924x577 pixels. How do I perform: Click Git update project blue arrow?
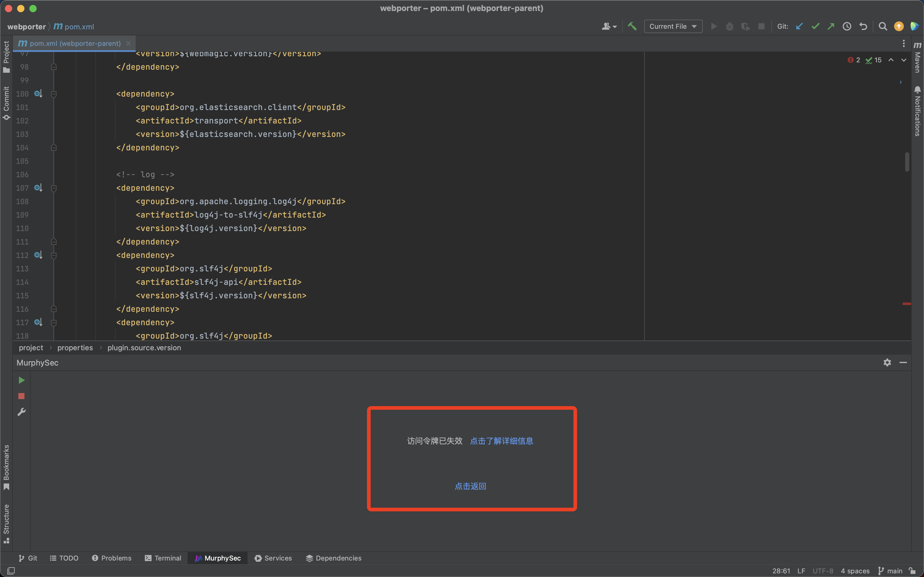point(800,26)
